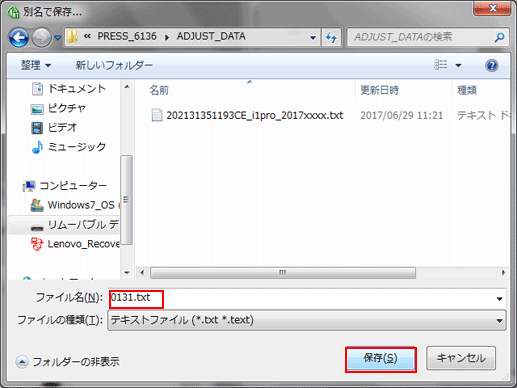Select Windows7_OS drive in navigation pane
Viewport: 517px width, 388px height.
pyautogui.click(x=81, y=205)
